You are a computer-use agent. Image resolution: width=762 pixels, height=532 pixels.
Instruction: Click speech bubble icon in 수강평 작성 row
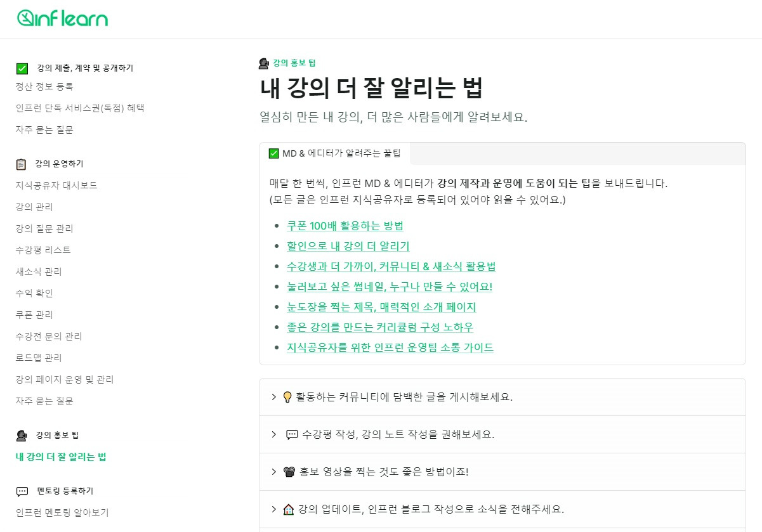coord(292,435)
